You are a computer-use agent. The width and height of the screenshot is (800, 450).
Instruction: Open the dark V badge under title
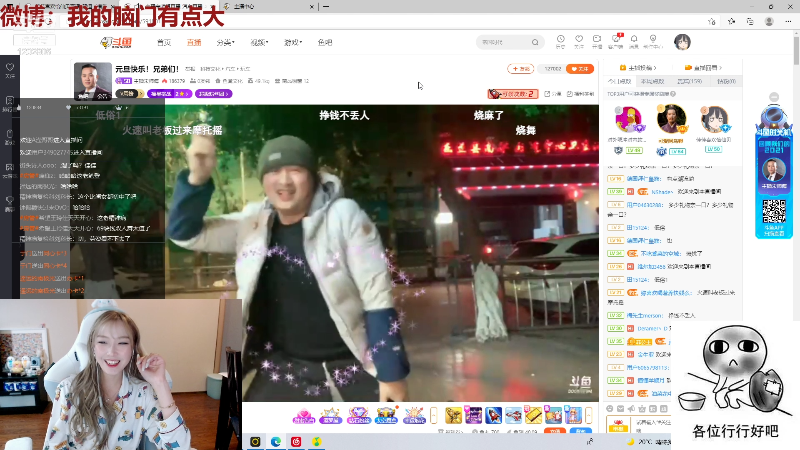[x=130, y=94]
